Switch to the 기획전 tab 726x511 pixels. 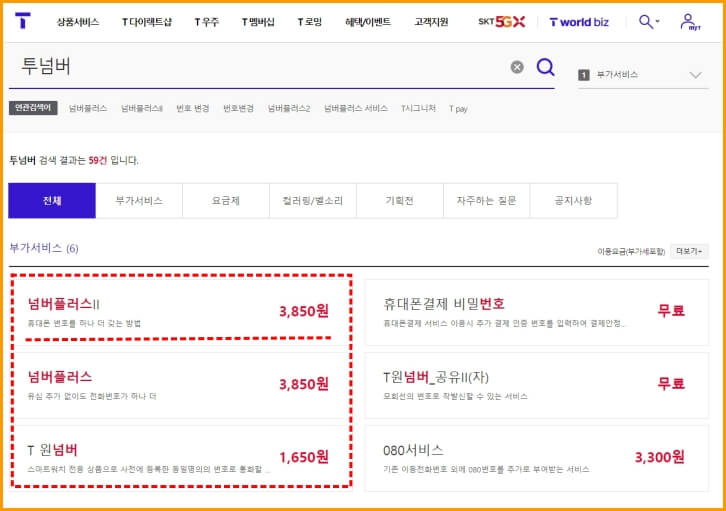(x=400, y=200)
